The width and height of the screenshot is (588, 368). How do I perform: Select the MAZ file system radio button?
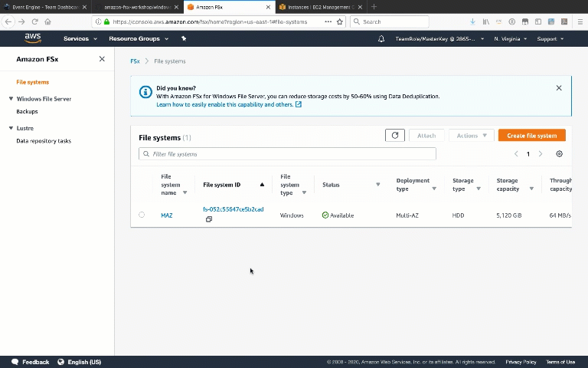tap(142, 215)
